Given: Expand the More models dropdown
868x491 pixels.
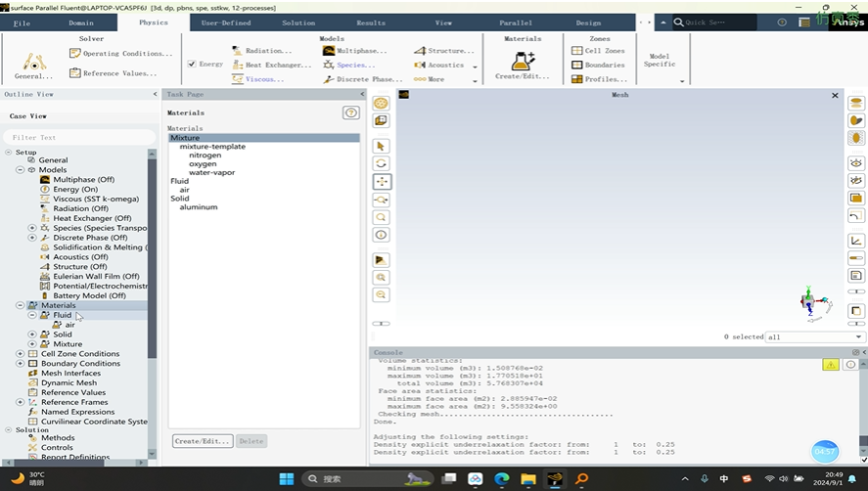Looking at the screenshot, I should tap(475, 81).
